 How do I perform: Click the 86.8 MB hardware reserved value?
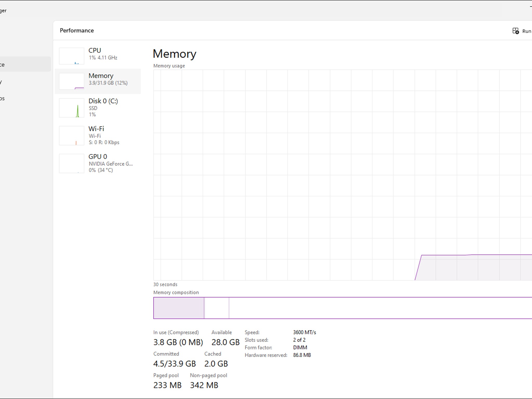point(302,355)
